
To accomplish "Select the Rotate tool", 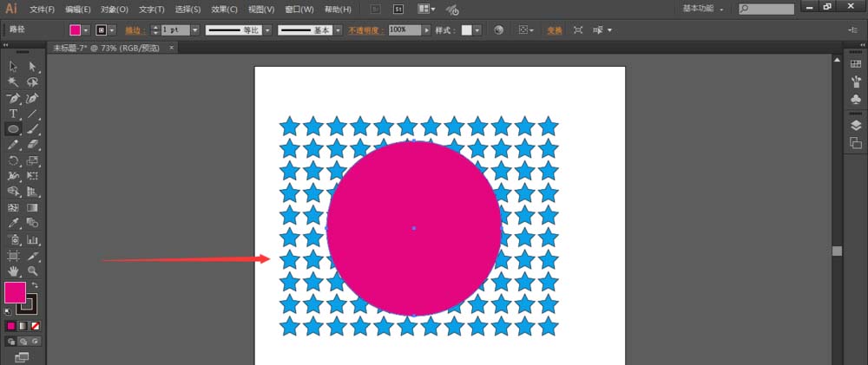I will coord(14,161).
